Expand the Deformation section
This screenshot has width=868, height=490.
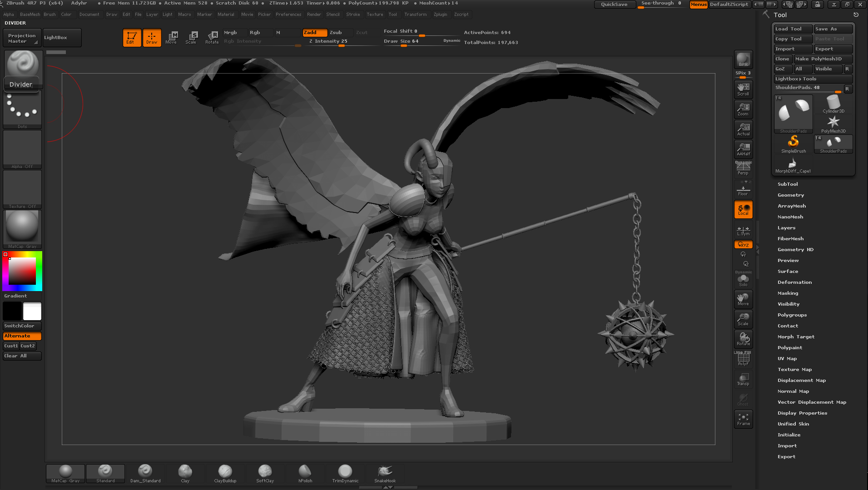tap(794, 282)
